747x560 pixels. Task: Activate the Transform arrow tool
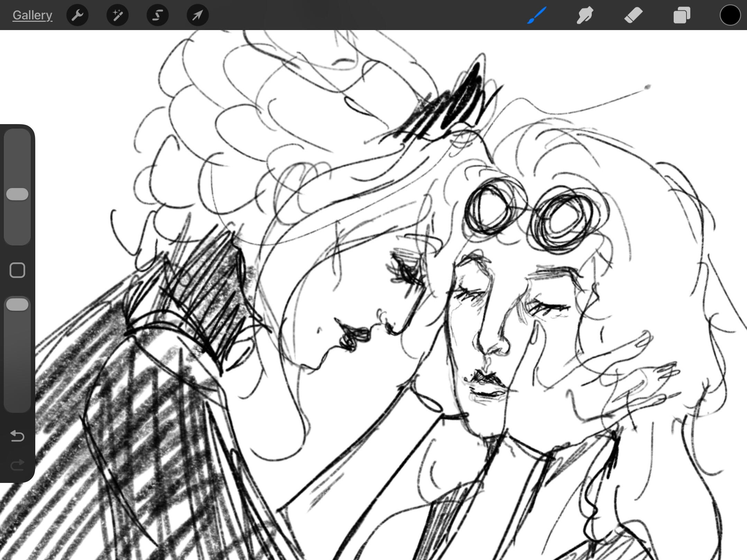tap(197, 15)
